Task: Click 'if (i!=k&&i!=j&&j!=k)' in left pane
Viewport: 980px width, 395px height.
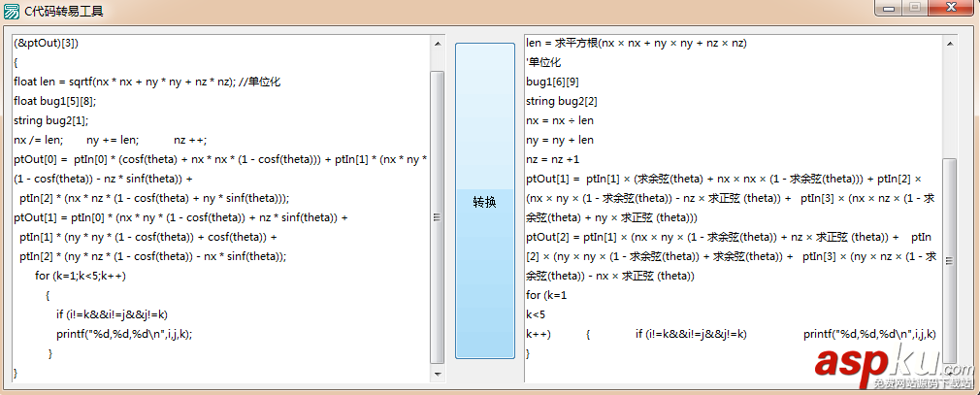Action: [112, 314]
